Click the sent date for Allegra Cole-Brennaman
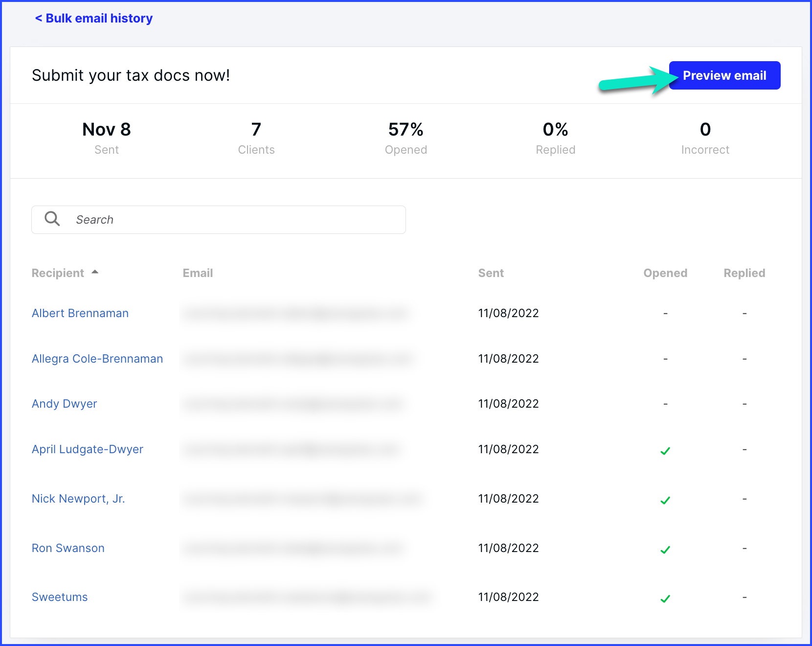812x646 pixels. [x=508, y=359]
